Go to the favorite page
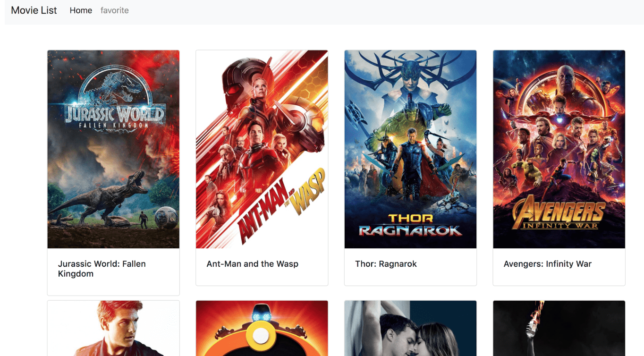This screenshot has height=356, width=644. [115, 10]
